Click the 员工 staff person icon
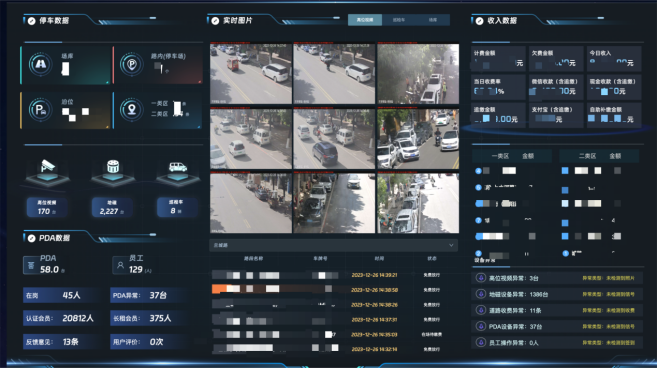 coord(121,265)
